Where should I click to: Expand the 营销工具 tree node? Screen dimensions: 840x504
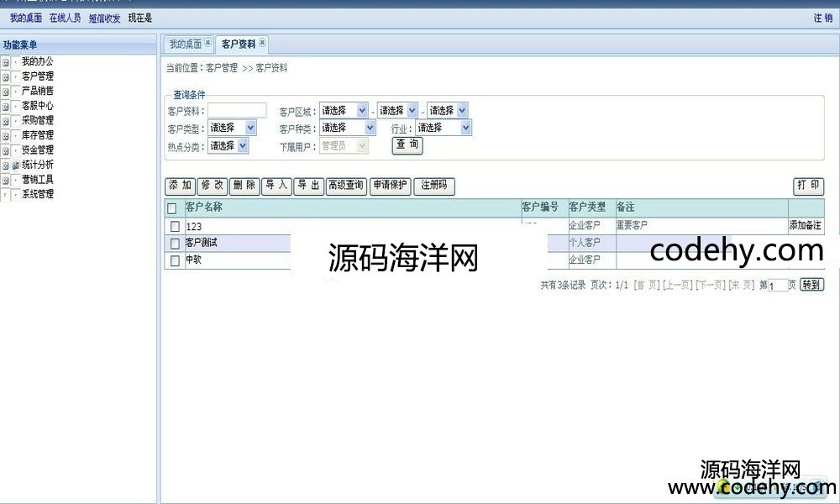coord(5,180)
